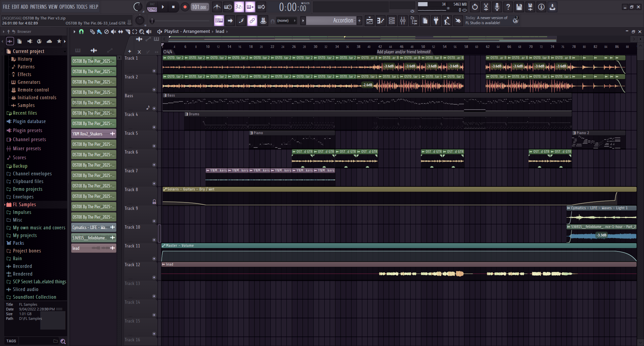Viewport: 644px width, 346px height.
Task: Select the Slip editing tool
Action: (120, 32)
